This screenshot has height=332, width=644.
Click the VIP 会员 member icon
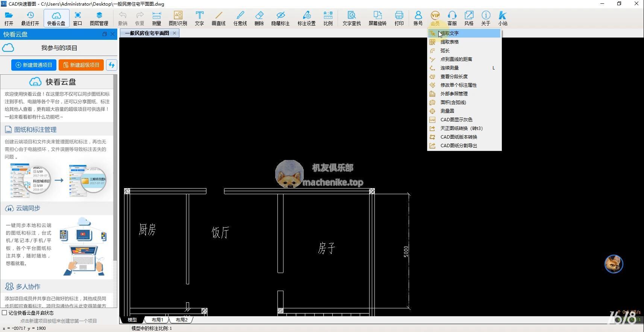435,18
